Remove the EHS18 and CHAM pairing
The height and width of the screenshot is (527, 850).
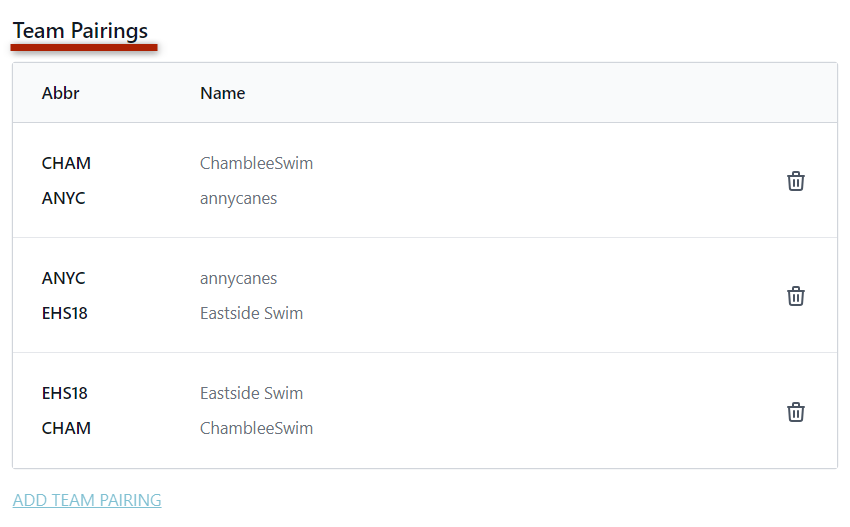(795, 412)
